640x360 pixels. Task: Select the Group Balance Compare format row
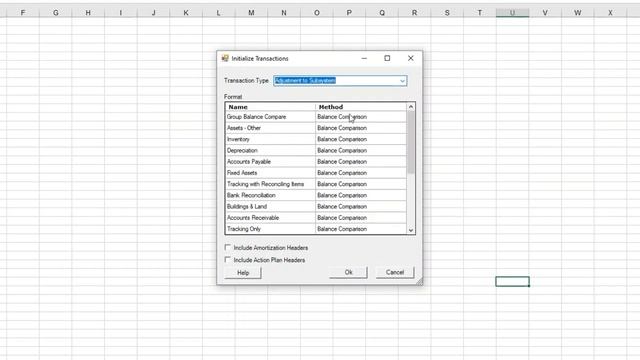tap(316, 117)
